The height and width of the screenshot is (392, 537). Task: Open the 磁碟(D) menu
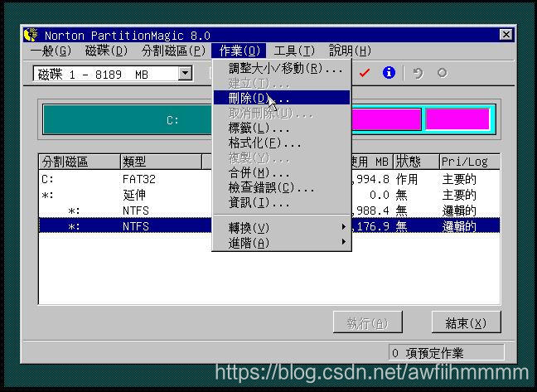click(106, 51)
